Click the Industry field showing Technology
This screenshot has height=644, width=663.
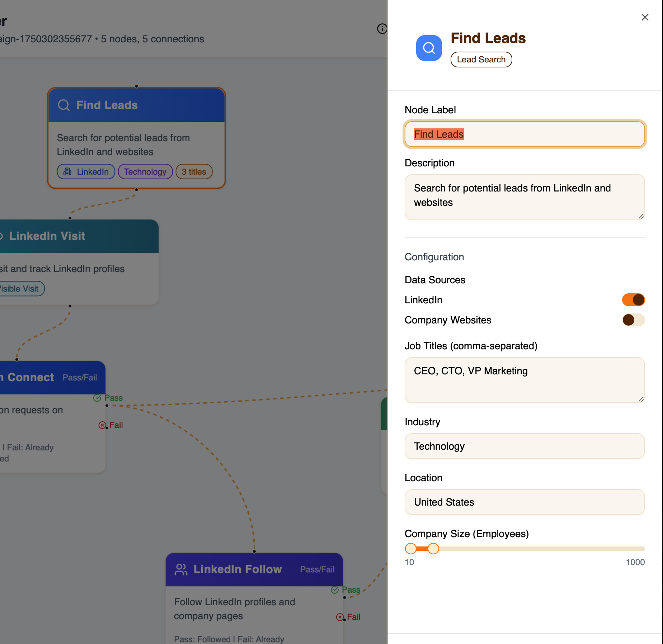[525, 446]
